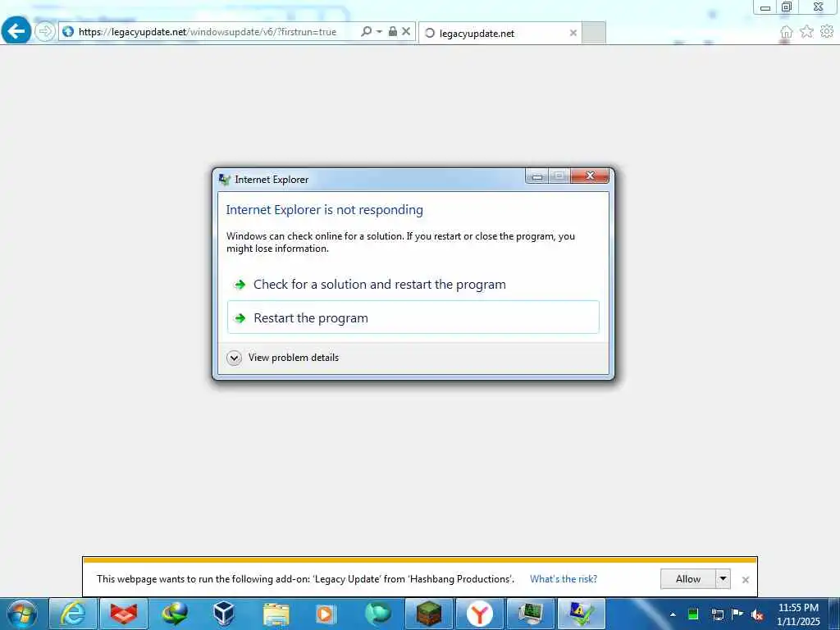This screenshot has height=630, width=840.
Task: Open Yandex Browser on taskbar
Action: click(479, 614)
